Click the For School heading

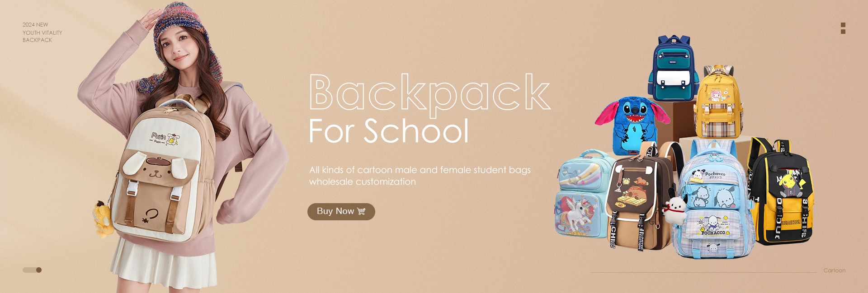pos(389,131)
